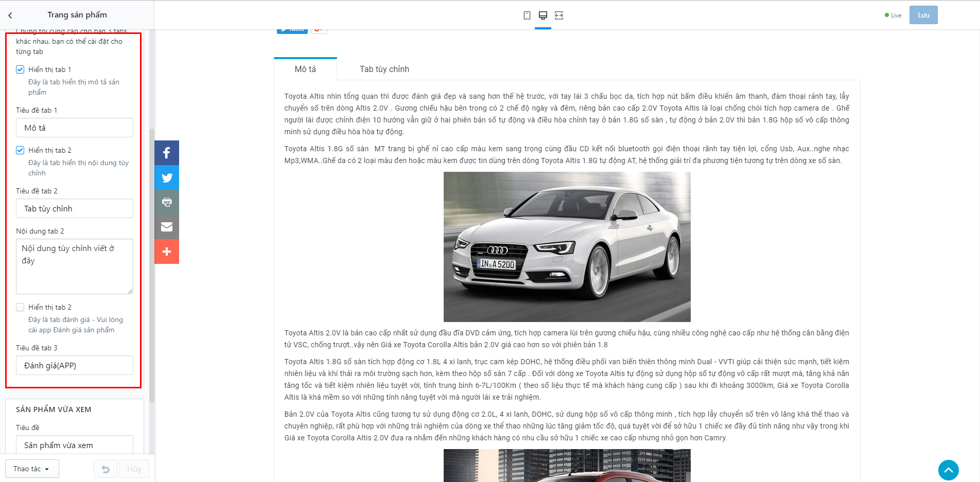980x482 pixels.
Task: Share on Twitter sidebar icon
Action: pyautogui.click(x=167, y=177)
